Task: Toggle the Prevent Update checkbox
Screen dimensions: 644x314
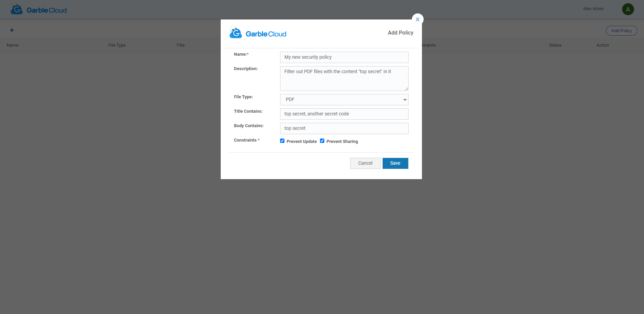Action: tap(282, 141)
